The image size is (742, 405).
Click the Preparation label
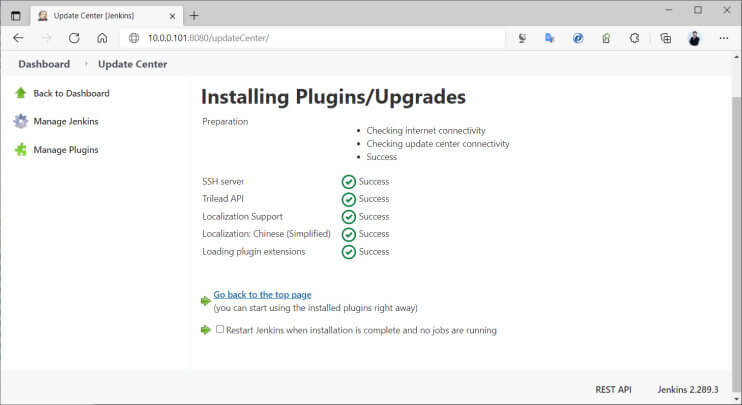pos(225,122)
